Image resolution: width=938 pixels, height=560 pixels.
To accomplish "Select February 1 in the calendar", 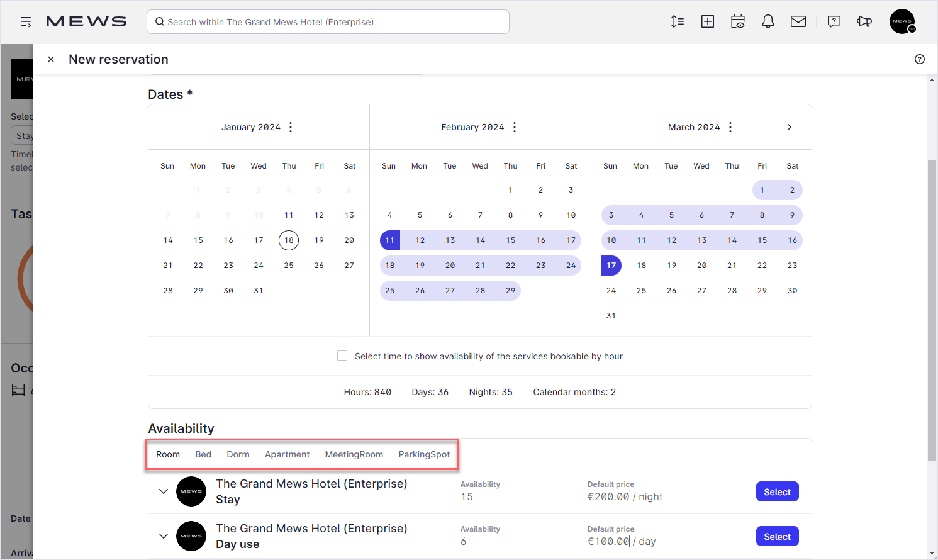I will click(511, 190).
